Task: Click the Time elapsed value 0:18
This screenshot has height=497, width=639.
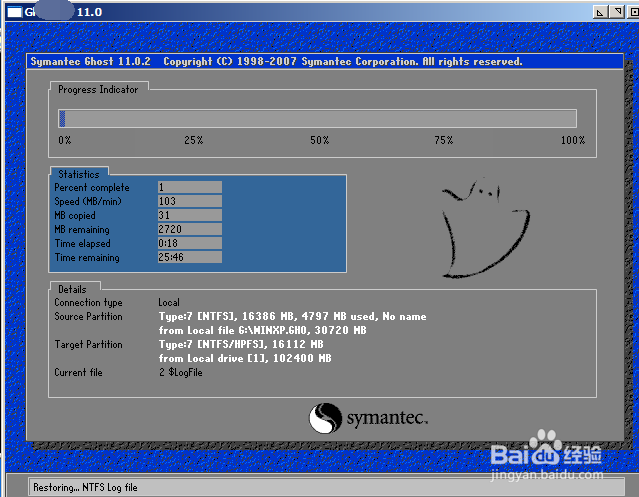Action: coord(190,243)
